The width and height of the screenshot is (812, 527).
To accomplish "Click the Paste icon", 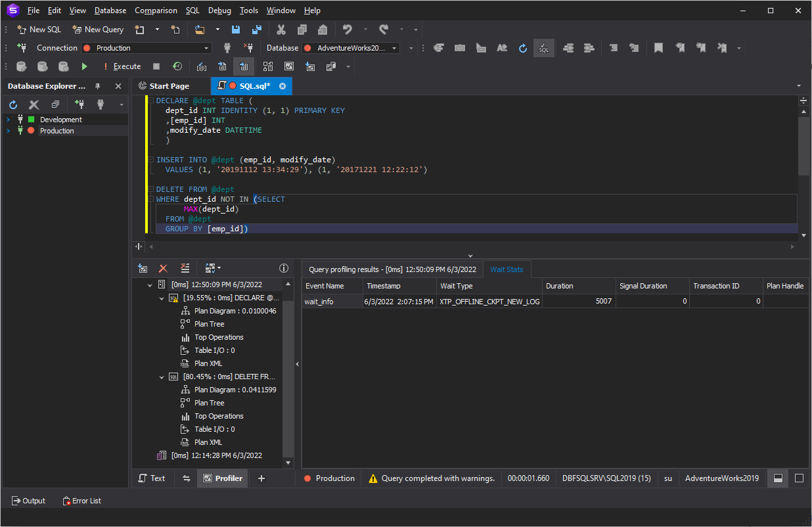I will click(322, 29).
